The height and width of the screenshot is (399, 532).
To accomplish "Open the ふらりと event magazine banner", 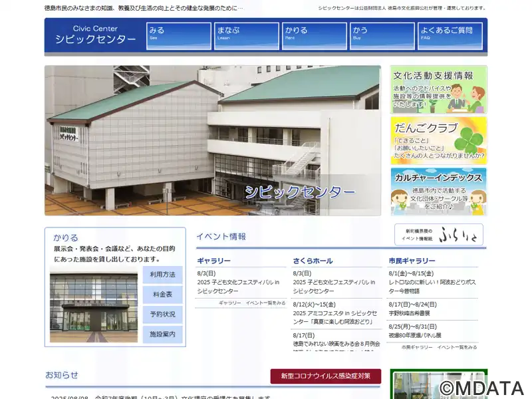I will (x=439, y=235).
